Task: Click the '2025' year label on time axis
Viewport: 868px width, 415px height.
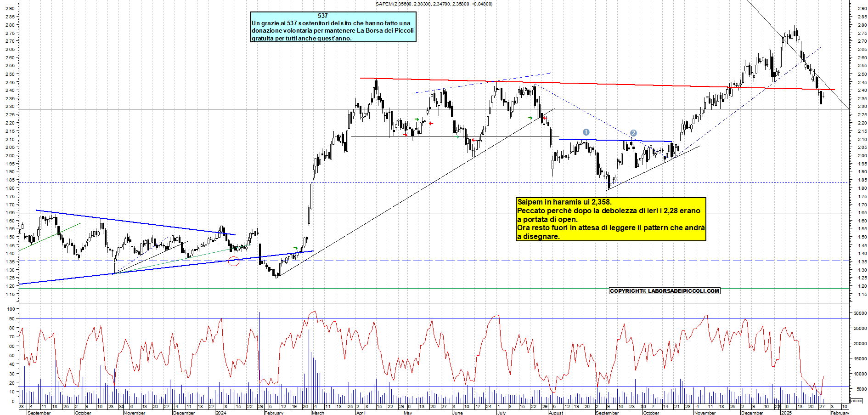Action: [x=786, y=413]
